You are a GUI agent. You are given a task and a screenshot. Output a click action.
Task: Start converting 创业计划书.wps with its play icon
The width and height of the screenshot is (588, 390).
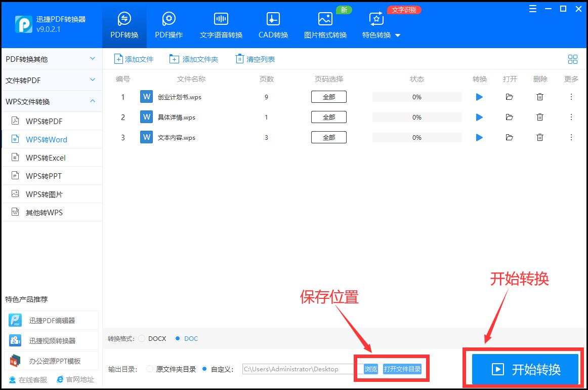[479, 97]
